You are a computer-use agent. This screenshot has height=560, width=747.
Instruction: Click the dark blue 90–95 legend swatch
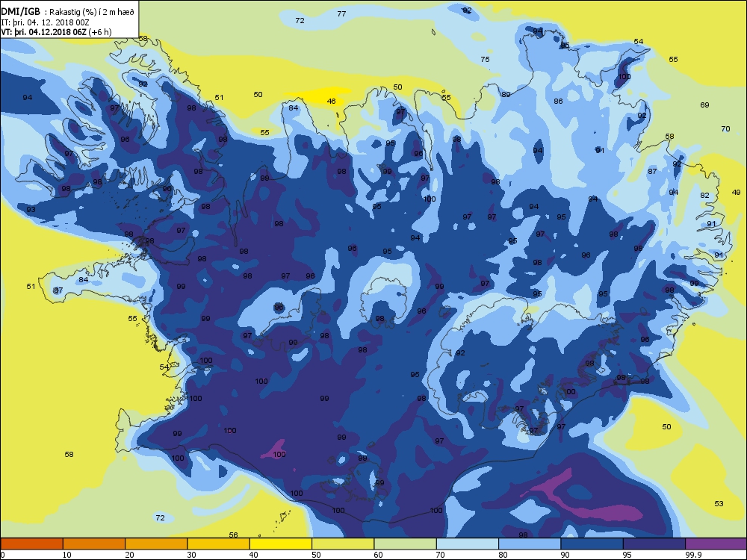(592, 544)
